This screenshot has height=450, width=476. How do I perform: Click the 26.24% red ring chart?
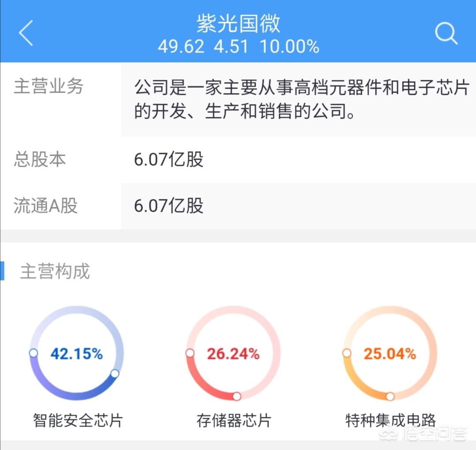pyautogui.click(x=233, y=353)
